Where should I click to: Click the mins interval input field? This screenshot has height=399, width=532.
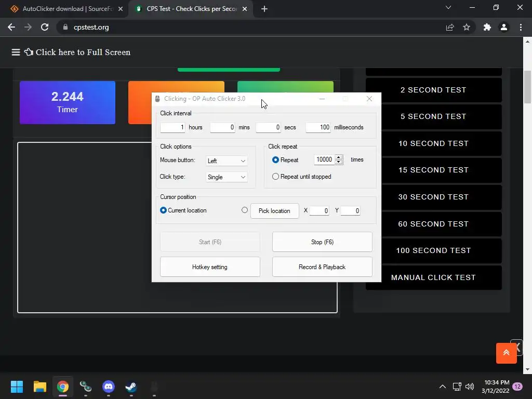(222, 128)
